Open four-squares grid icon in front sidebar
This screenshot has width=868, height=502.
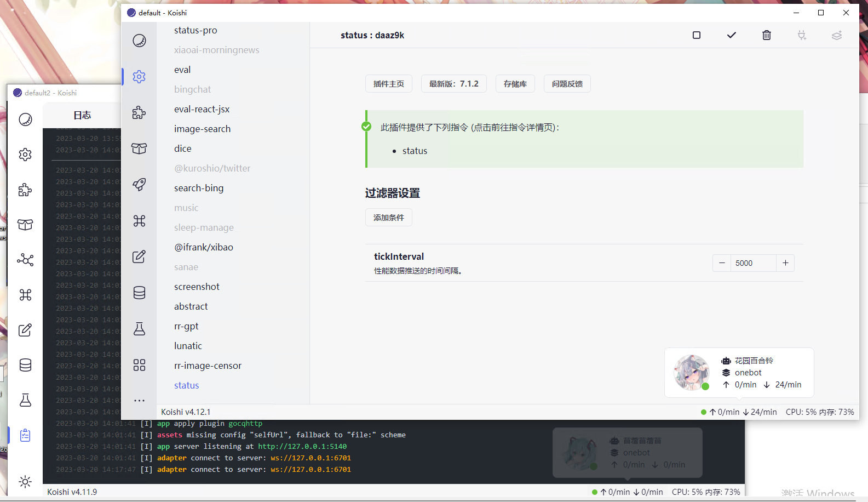click(139, 365)
